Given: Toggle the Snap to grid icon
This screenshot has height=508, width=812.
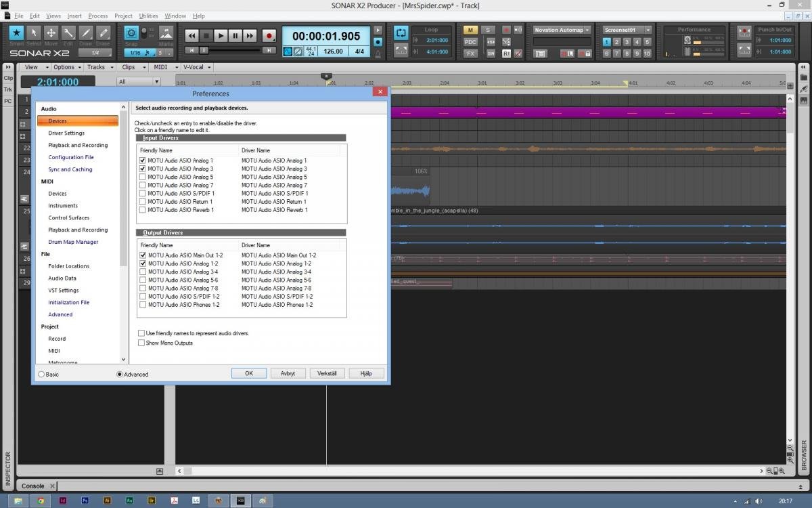Looking at the screenshot, I should (x=131, y=33).
